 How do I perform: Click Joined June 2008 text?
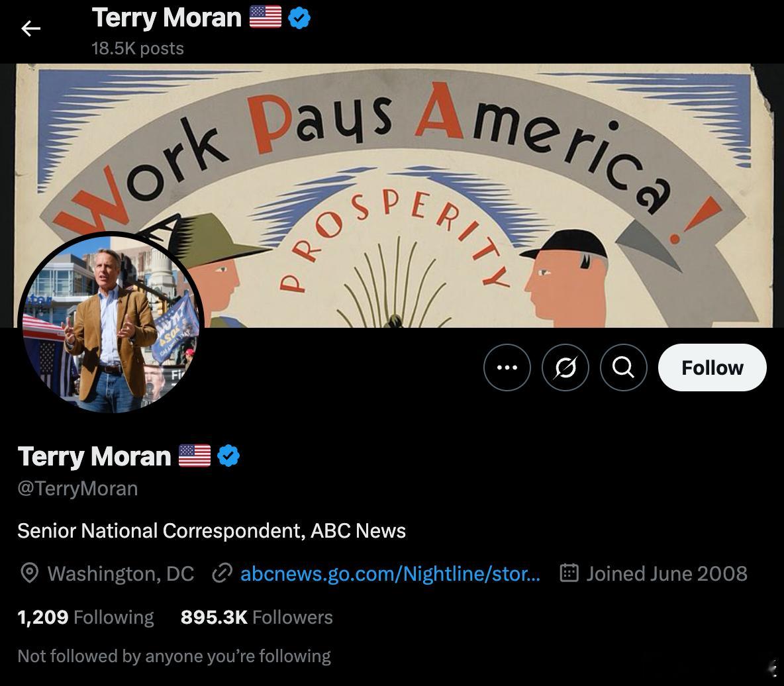667,573
